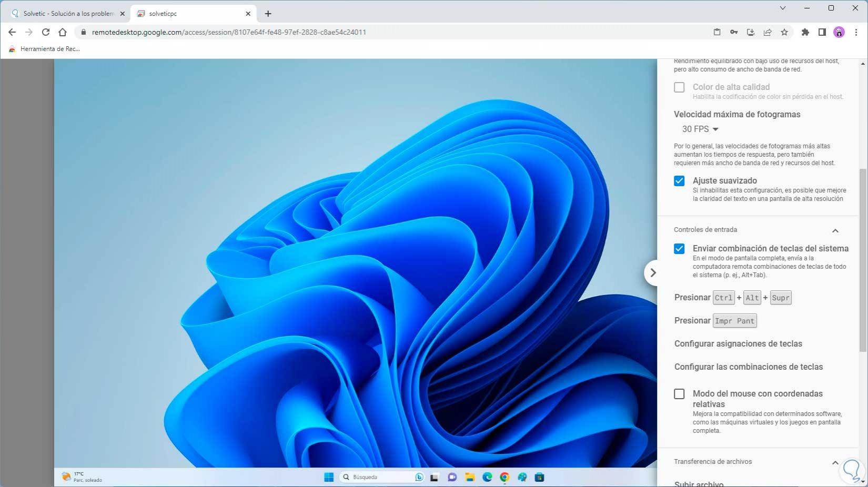Open the browser home page
This screenshot has height=487, width=868.
pos(63,32)
